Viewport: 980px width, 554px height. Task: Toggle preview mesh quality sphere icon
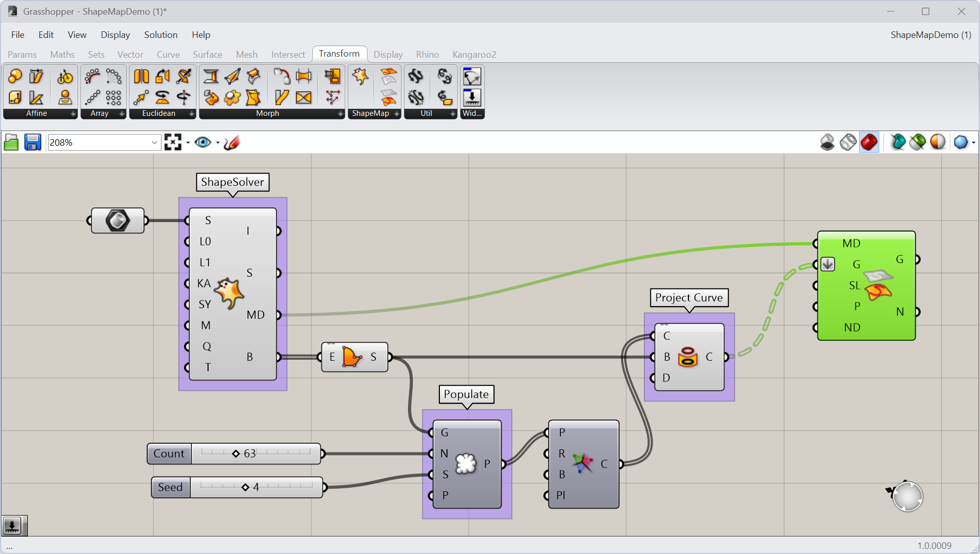(x=961, y=142)
